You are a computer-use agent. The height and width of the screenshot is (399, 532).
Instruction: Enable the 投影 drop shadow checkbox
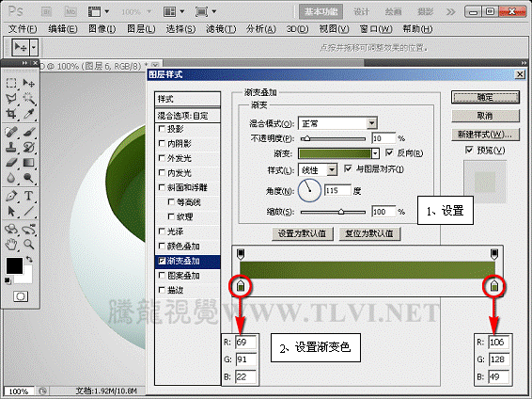tap(163, 129)
